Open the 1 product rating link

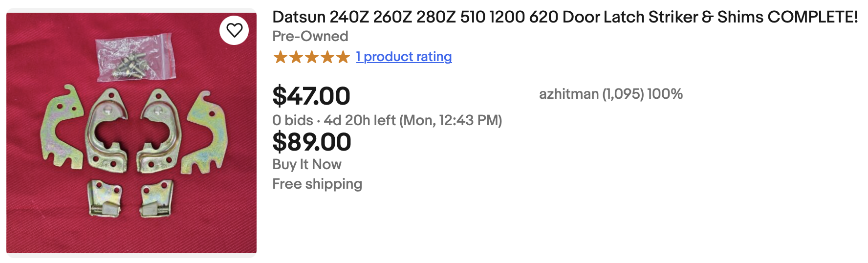[x=404, y=57]
